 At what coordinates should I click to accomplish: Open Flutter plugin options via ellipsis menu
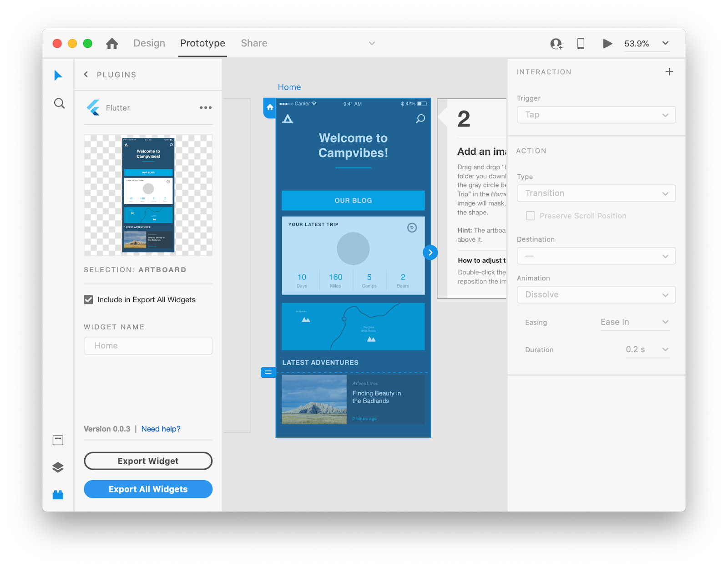(x=205, y=107)
